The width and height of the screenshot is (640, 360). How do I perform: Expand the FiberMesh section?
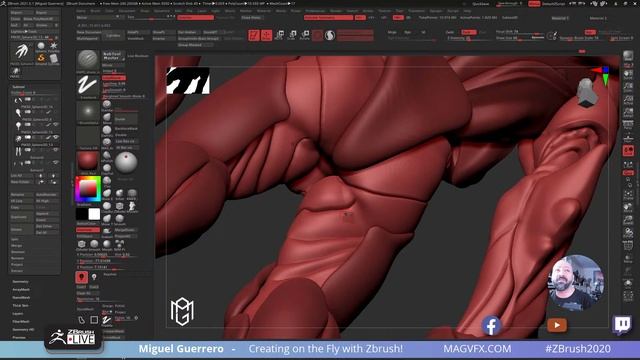(x=21, y=321)
